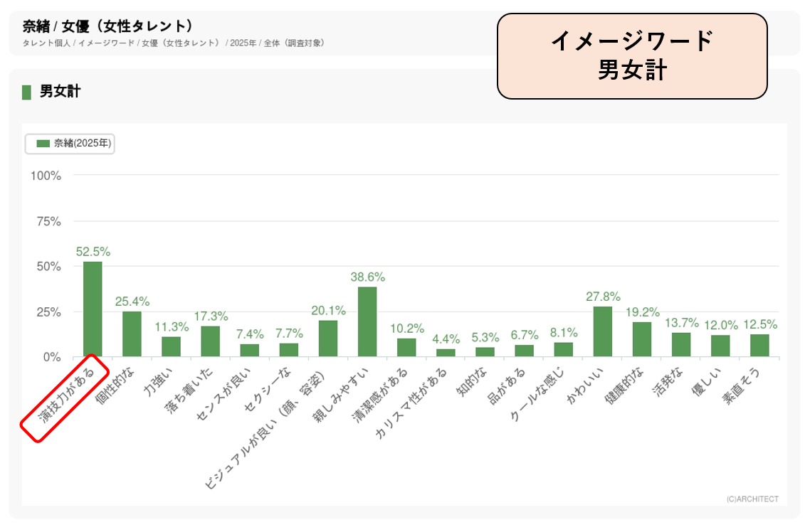Click the 演技力がある 52.5% bar
Screen dimensions: 810x532
[93, 309]
